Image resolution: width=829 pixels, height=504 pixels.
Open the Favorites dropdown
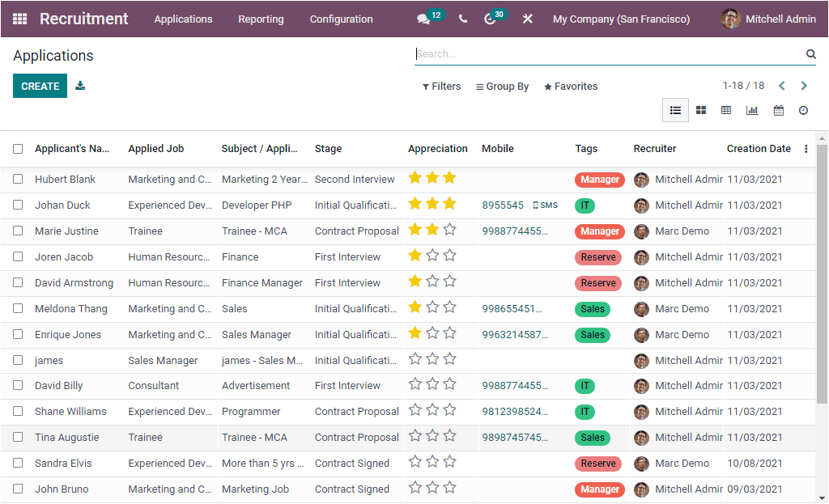coord(571,86)
